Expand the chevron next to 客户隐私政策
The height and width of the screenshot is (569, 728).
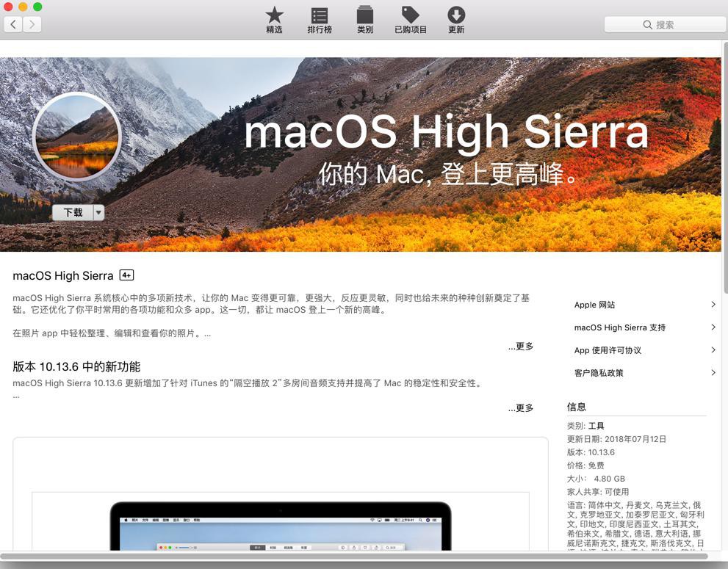713,372
